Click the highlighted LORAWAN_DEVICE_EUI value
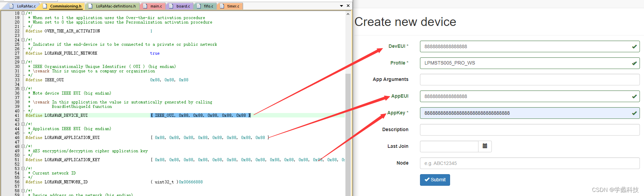 pos(200,115)
